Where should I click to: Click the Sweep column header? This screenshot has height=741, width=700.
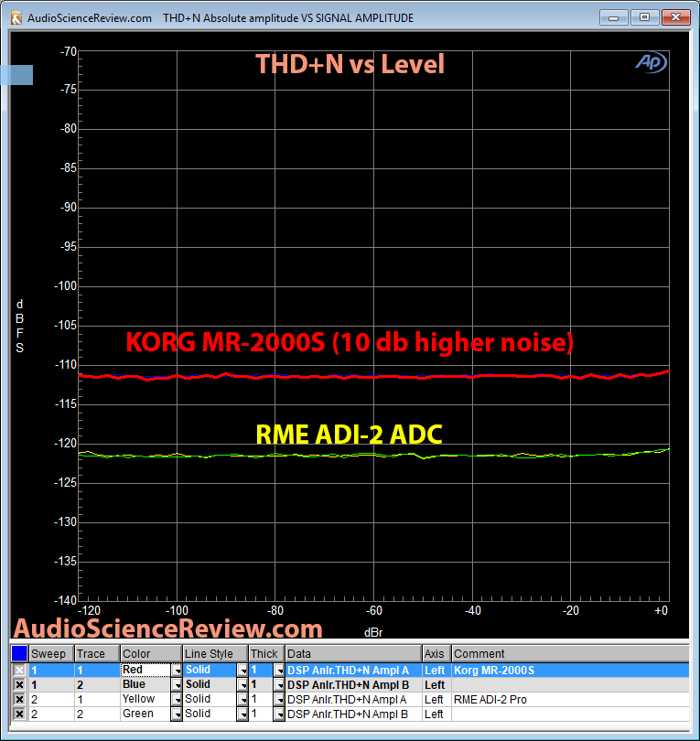tap(51, 653)
